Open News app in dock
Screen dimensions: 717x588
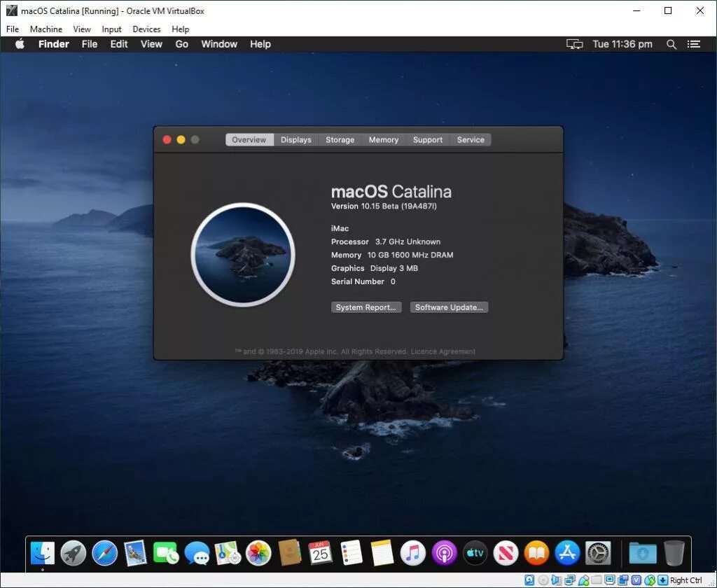506,553
